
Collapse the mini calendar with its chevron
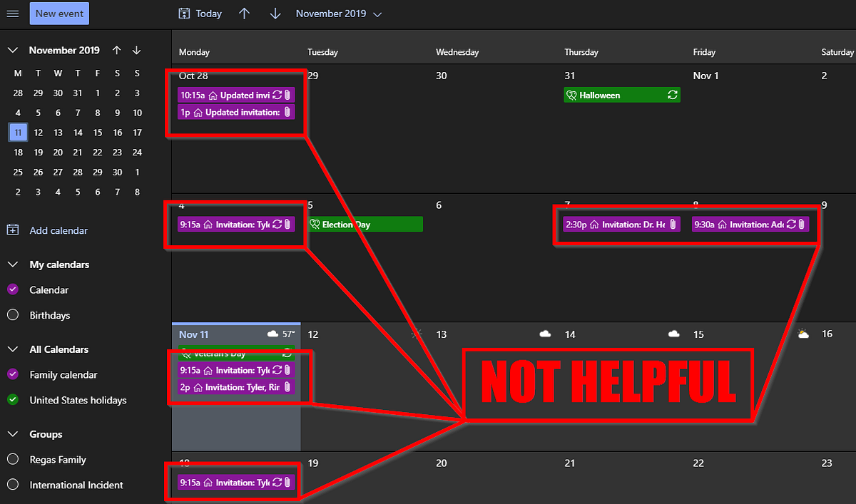tap(12, 51)
